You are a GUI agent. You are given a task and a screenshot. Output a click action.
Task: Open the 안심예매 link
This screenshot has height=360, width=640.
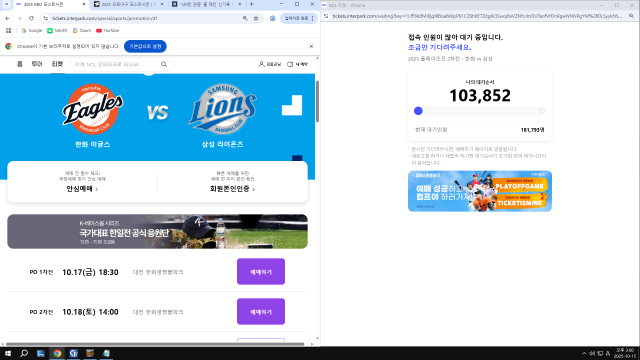[82, 189]
